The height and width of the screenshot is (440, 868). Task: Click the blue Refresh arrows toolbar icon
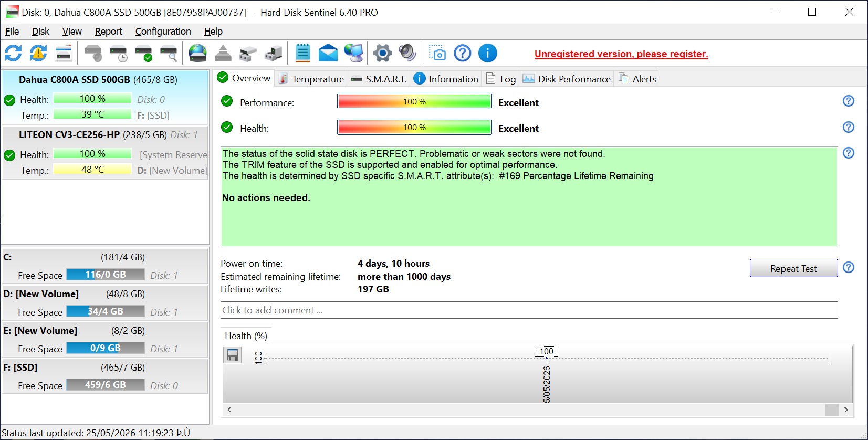(13, 53)
